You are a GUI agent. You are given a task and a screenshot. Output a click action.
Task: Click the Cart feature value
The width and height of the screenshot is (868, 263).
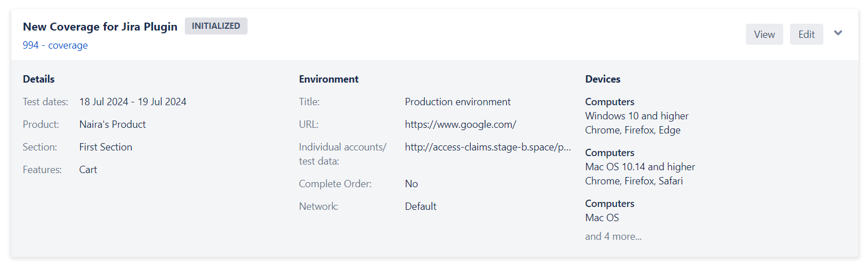coord(88,170)
